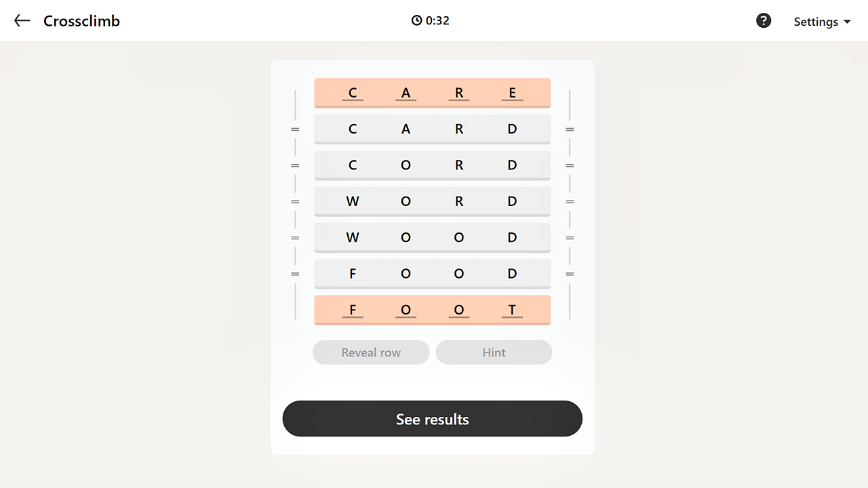The image size is (868, 488).
Task: Click right drag handle of WOOD row
Action: [x=570, y=237]
